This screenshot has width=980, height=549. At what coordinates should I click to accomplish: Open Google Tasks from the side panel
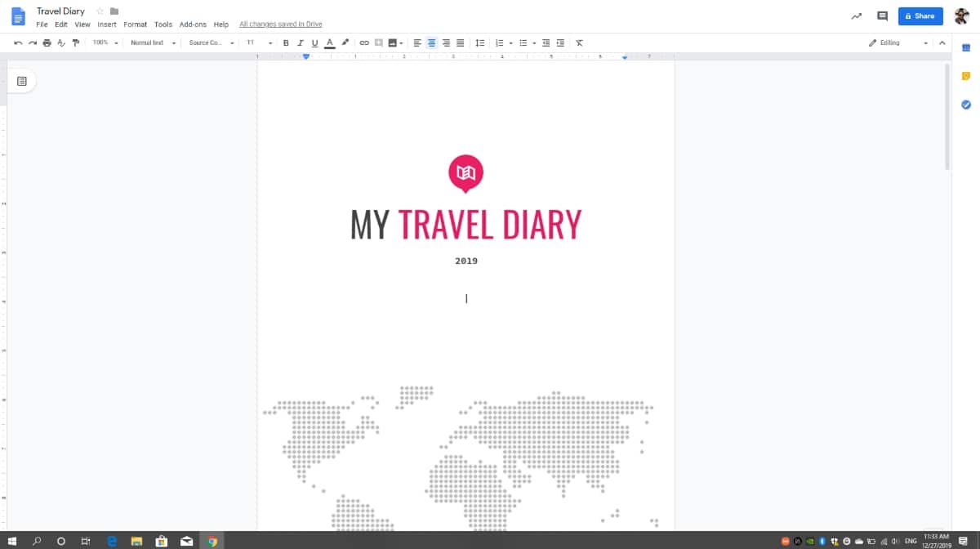[x=966, y=105]
